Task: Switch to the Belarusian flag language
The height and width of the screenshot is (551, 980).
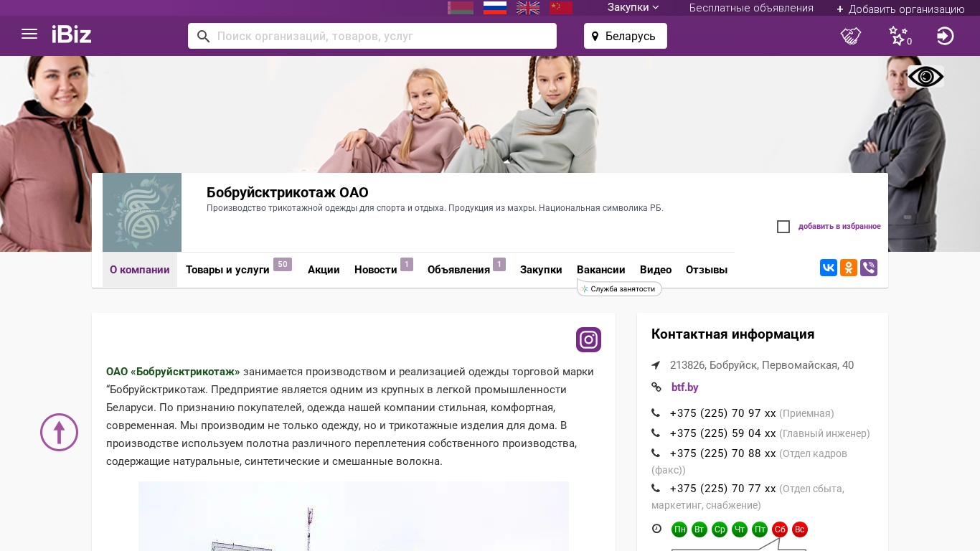Action: pyautogui.click(x=461, y=8)
